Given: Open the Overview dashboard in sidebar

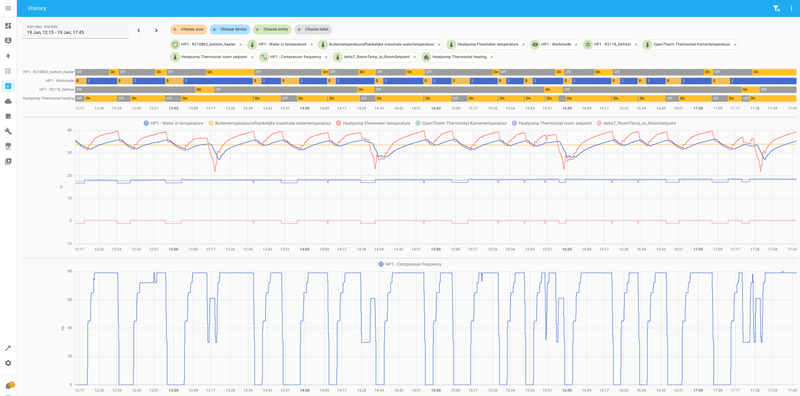Looking at the screenshot, I should (8, 26).
